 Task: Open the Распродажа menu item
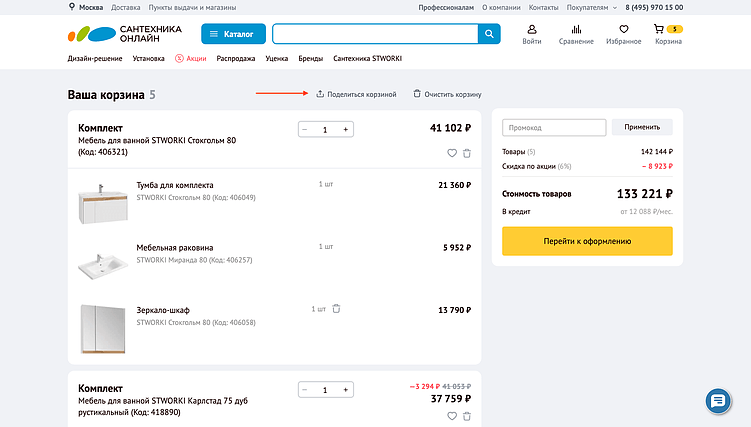[235, 59]
